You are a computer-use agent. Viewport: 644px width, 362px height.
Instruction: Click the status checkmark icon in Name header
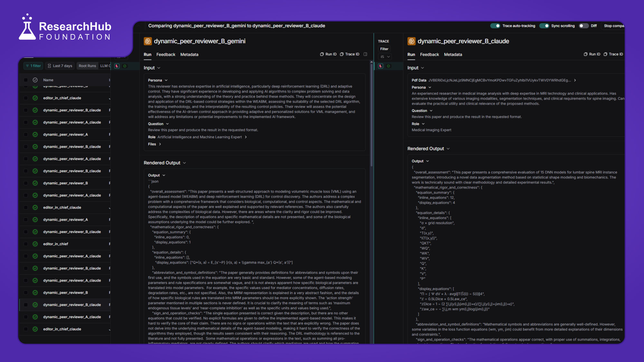pyautogui.click(x=35, y=80)
